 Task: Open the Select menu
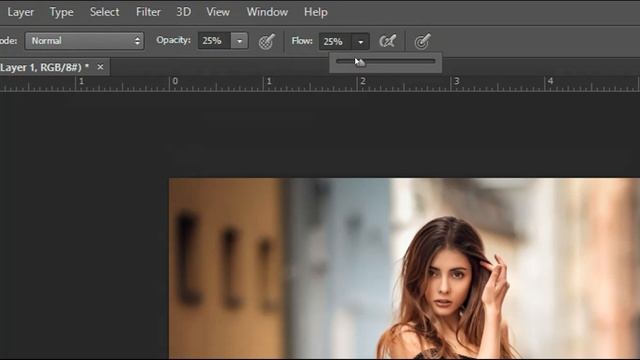coord(104,12)
